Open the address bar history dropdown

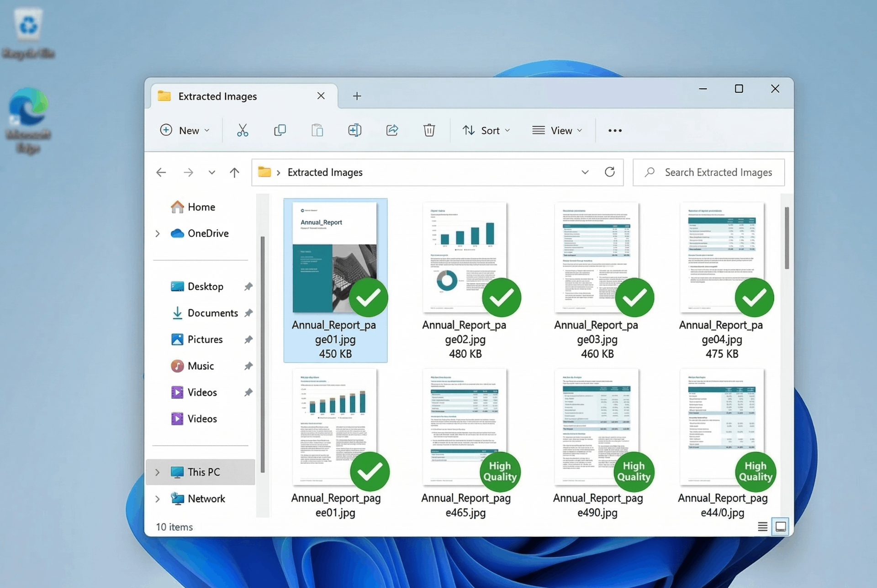pyautogui.click(x=585, y=172)
